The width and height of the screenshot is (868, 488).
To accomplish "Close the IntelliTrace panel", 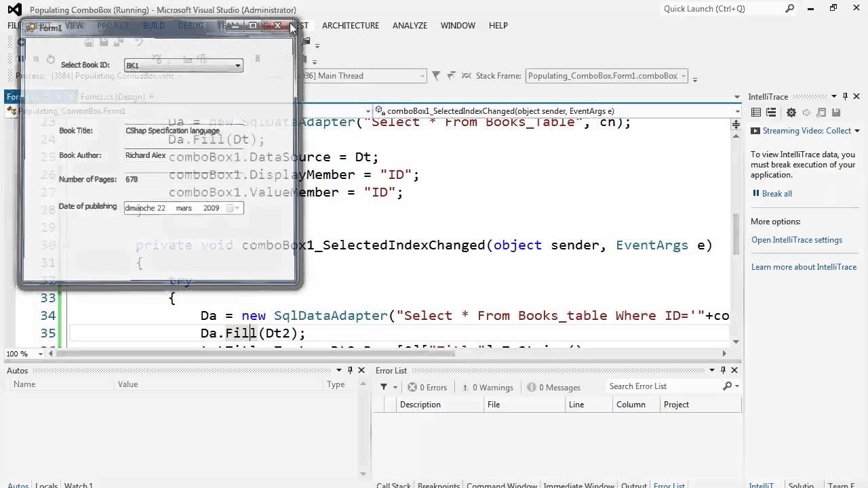I will point(856,96).
